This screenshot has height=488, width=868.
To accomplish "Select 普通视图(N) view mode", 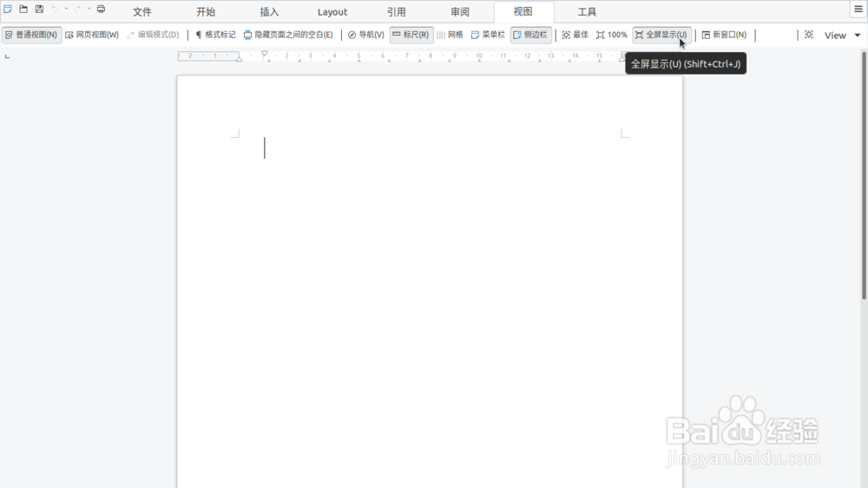I will pos(31,35).
